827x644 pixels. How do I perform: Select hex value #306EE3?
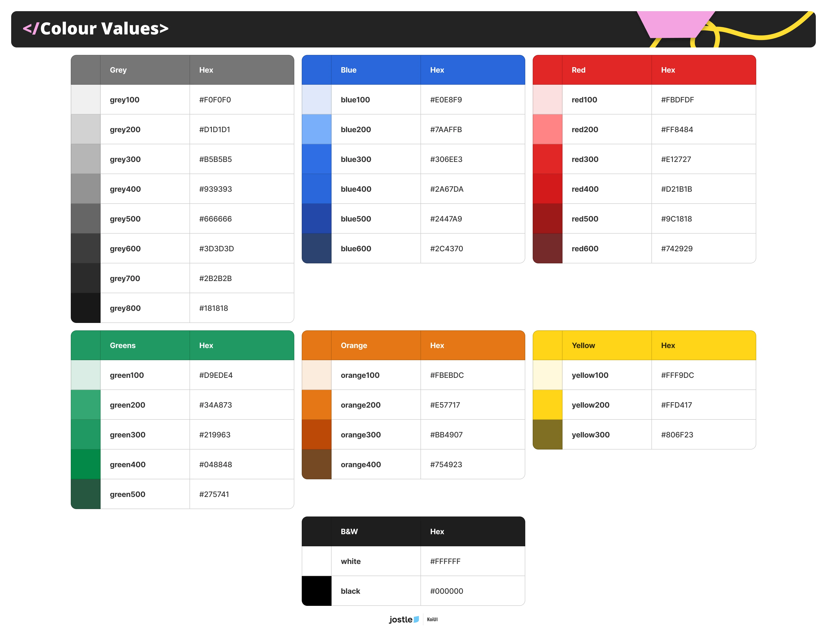point(446,159)
